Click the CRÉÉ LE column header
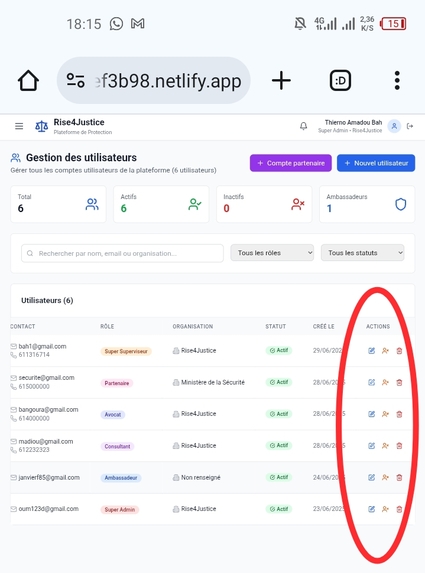Image resolution: width=425 pixels, height=573 pixels. 323,326
